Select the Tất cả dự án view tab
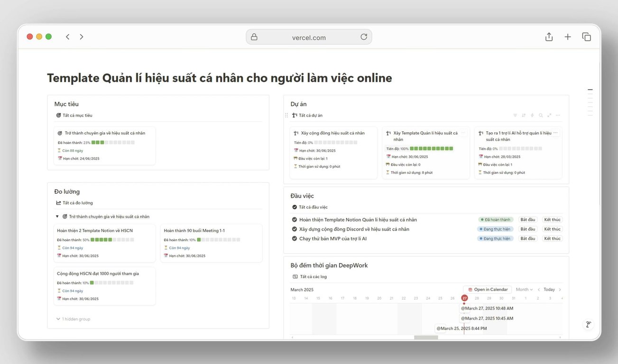This screenshot has width=618, height=364. click(x=307, y=115)
